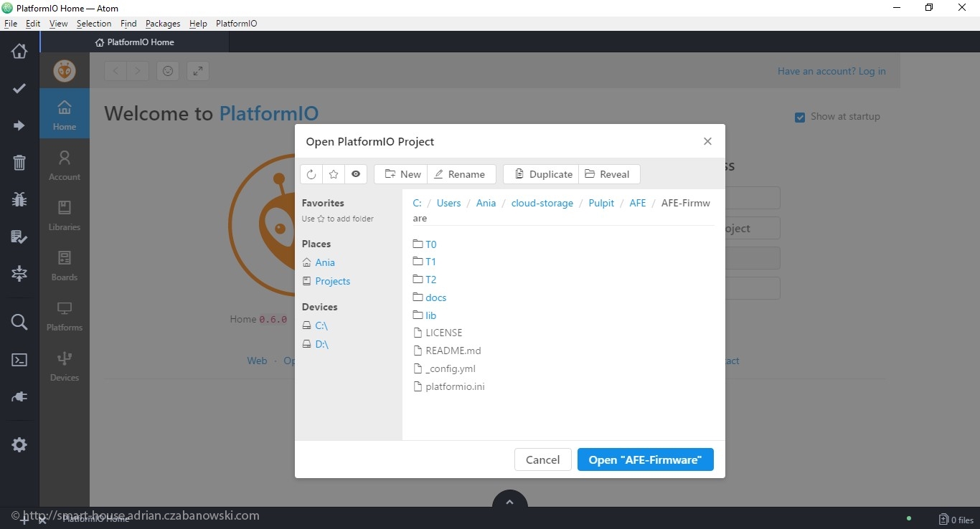Open Platforms in PlatformIO sidebar
This screenshot has width=980, height=529.
65,315
